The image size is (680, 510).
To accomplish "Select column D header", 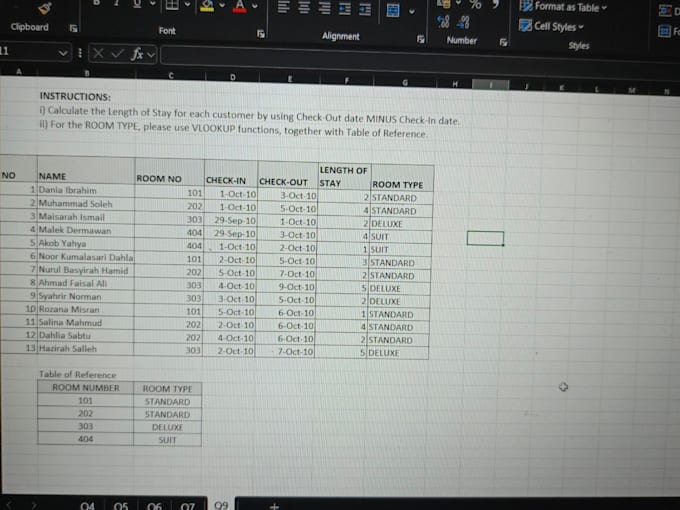I will click(233, 77).
